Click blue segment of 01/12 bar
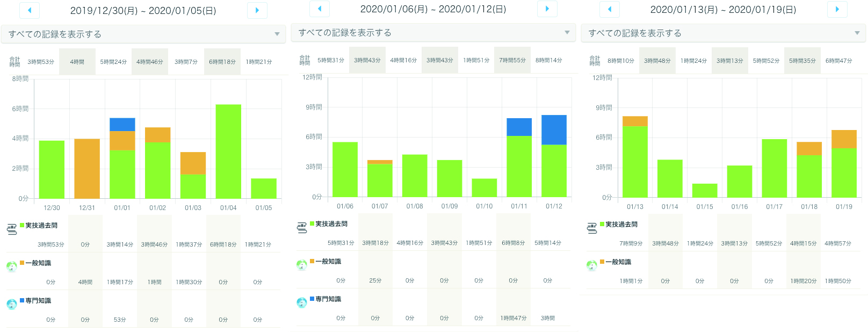 coord(554,130)
